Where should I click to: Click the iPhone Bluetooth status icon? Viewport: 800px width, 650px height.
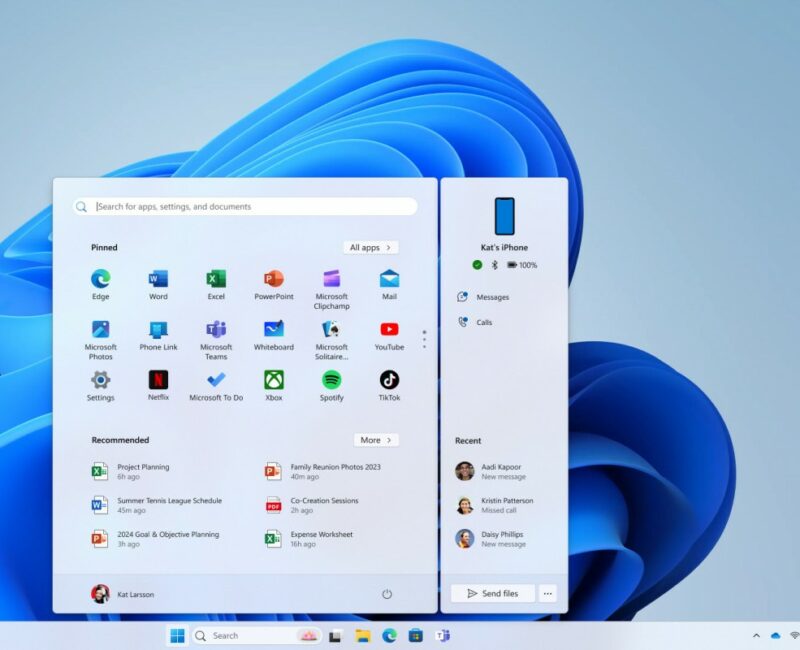(x=494, y=265)
